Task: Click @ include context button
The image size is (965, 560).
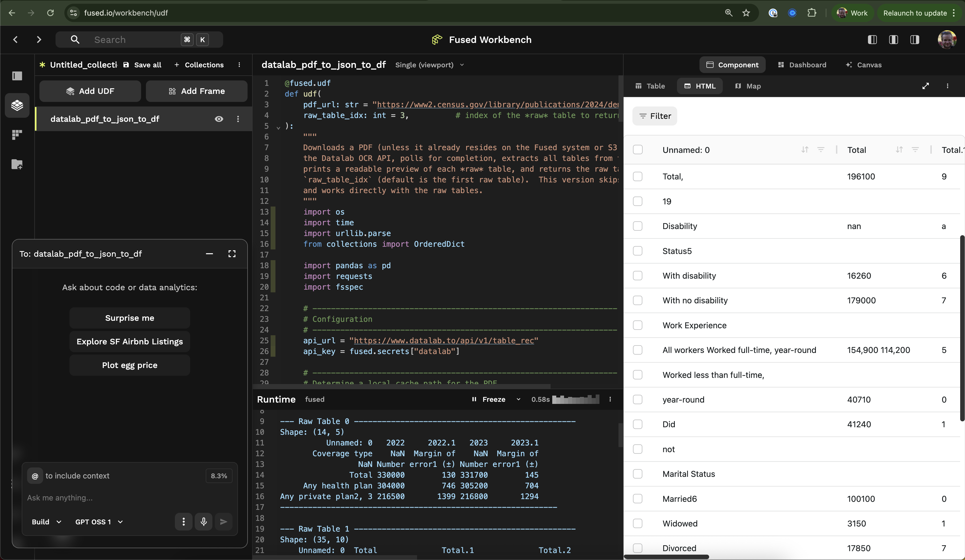Action: pos(35,476)
